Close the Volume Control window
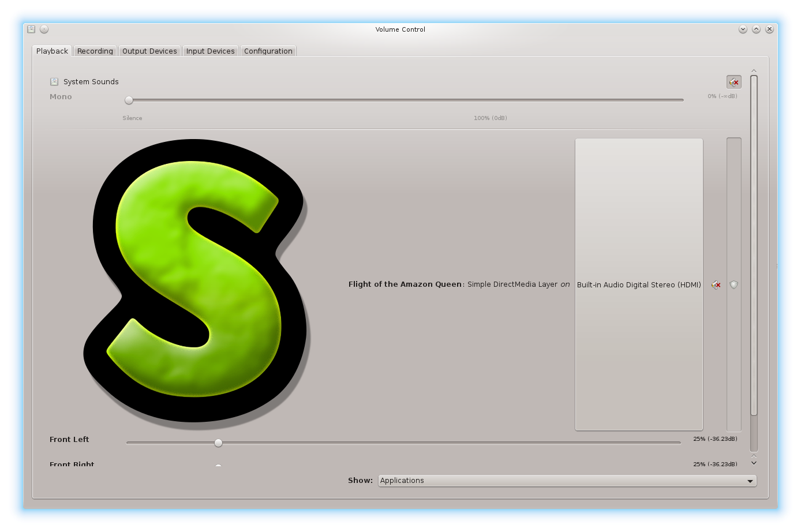The image size is (801, 532). tap(769, 29)
